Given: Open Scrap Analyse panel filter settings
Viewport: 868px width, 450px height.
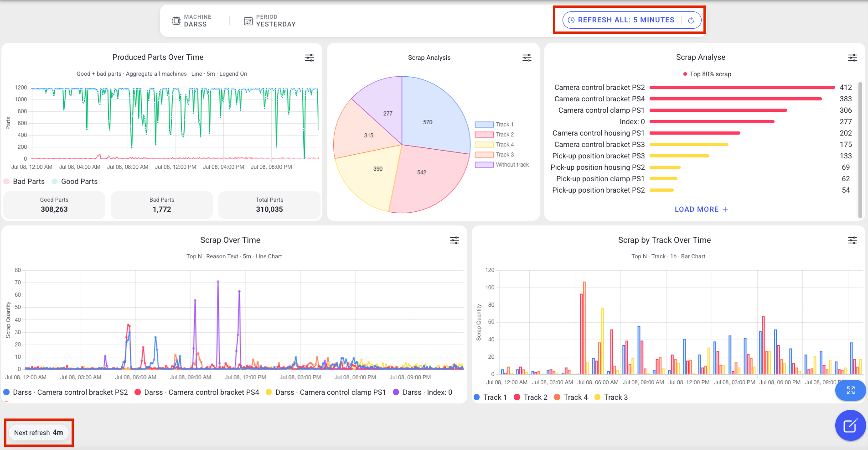Looking at the screenshot, I should (x=852, y=58).
